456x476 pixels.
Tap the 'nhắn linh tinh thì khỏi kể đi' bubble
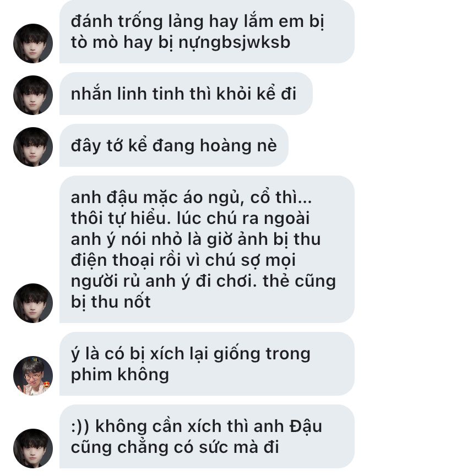coord(186,94)
